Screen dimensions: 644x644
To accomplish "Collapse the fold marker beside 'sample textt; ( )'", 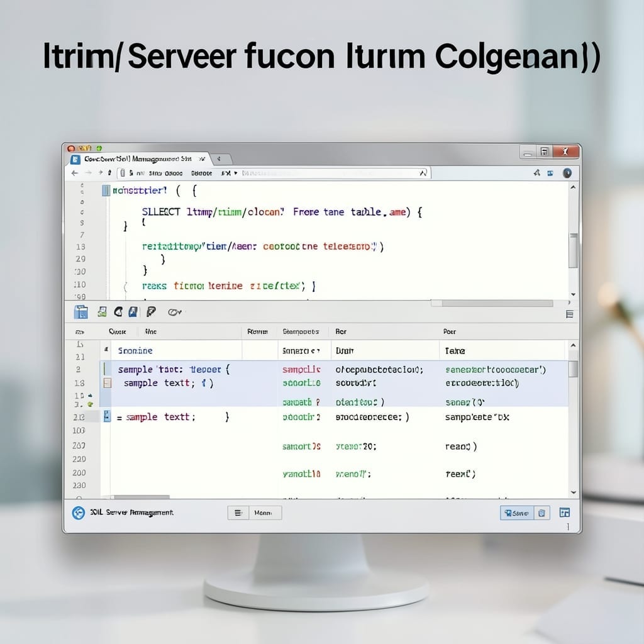I will pyautogui.click(x=107, y=383).
